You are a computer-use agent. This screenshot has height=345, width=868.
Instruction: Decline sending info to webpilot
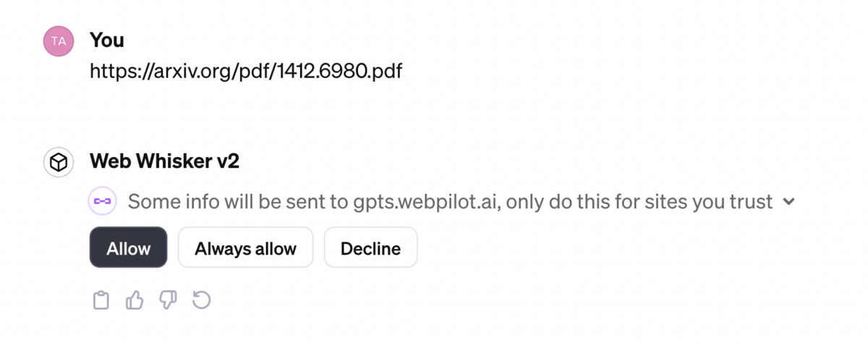pos(370,248)
